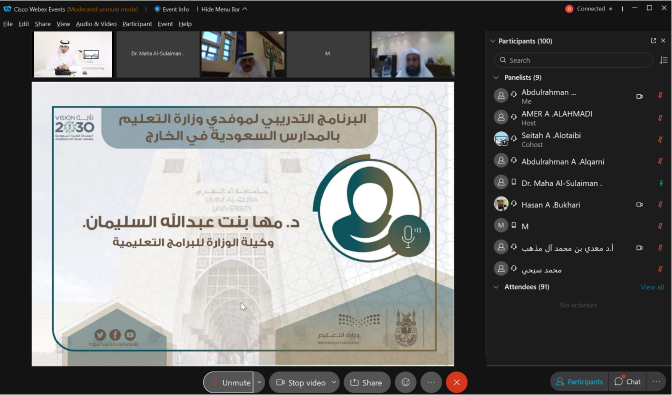Click Seitah A .Alotaibi's avatar icon
This screenshot has height=395, width=672.
[501, 139]
